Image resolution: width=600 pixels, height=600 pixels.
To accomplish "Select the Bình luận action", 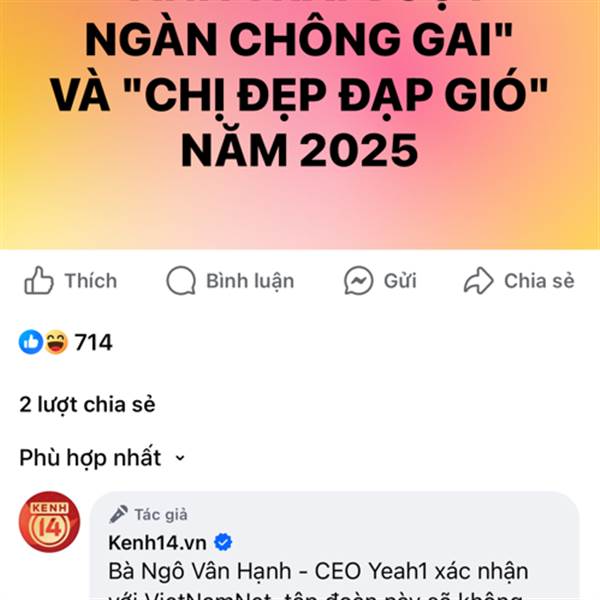I will pyautogui.click(x=250, y=281).
